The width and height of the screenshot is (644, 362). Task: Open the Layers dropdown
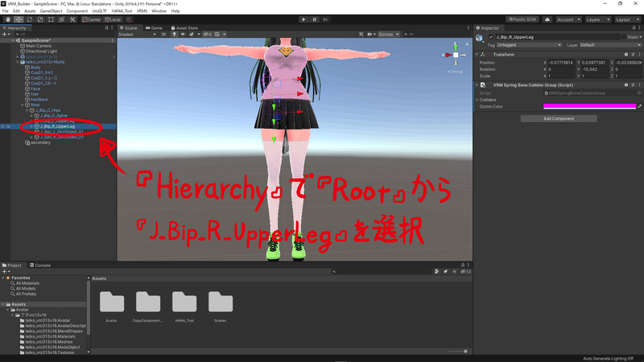(597, 19)
